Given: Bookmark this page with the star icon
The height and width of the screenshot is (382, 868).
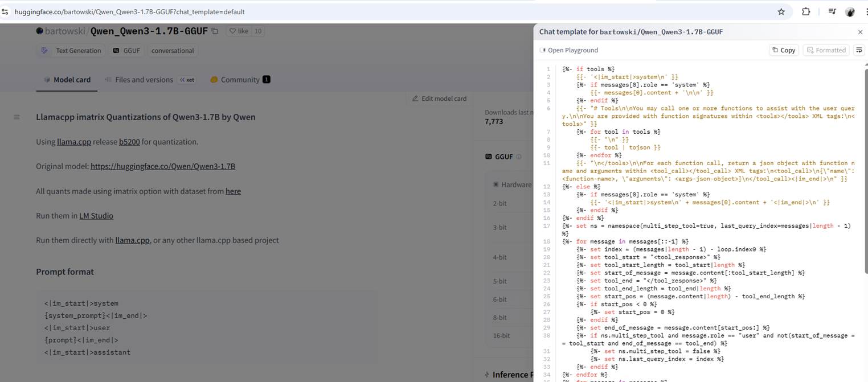Looking at the screenshot, I should 781,11.
